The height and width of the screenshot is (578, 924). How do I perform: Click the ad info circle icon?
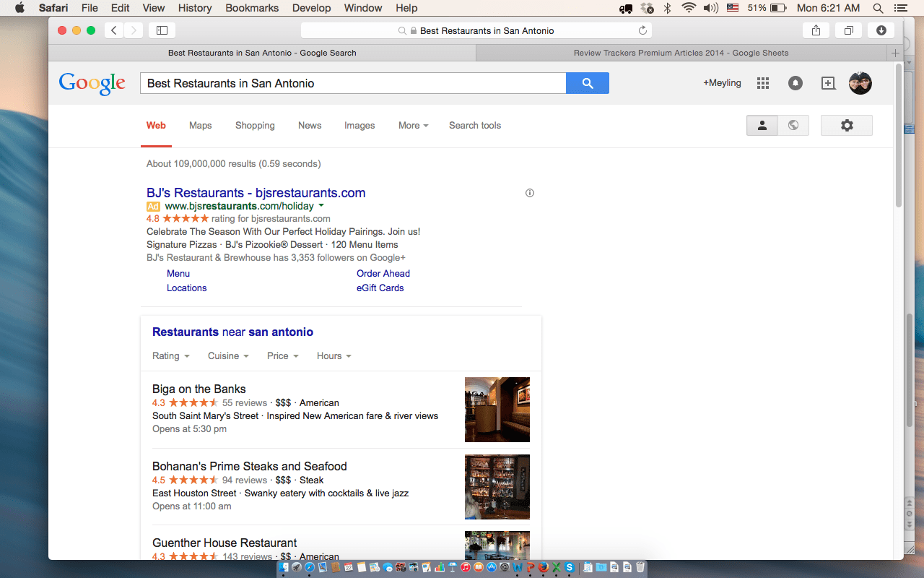[x=530, y=193]
